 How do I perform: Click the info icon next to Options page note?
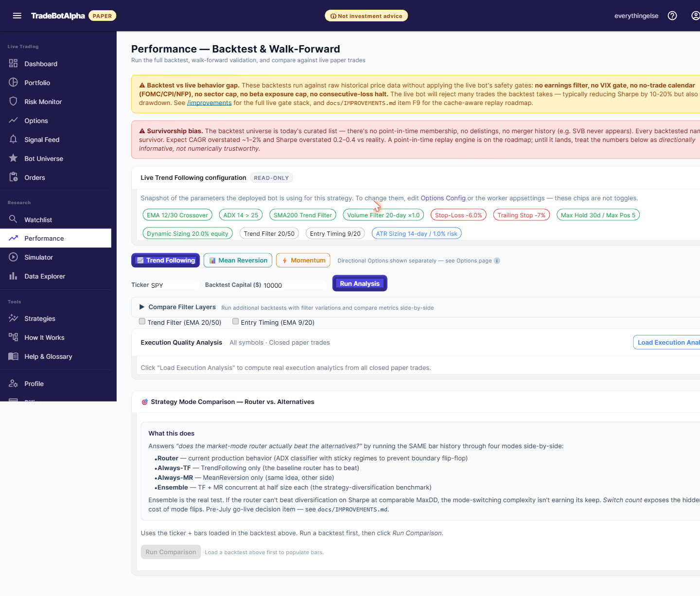pos(497,261)
